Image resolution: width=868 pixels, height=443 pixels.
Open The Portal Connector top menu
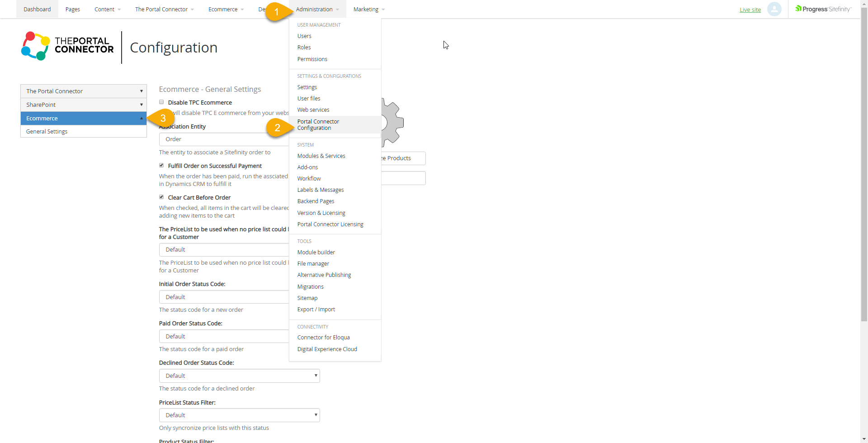coord(165,9)
